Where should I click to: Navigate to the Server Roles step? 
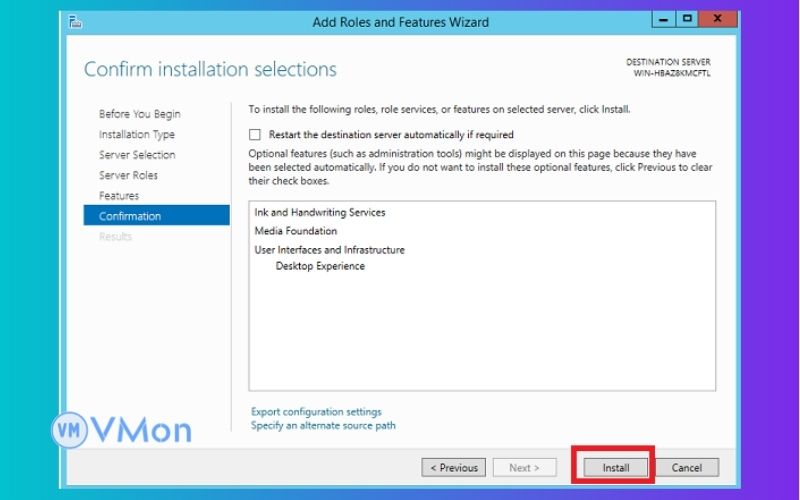tap(128, 175)
